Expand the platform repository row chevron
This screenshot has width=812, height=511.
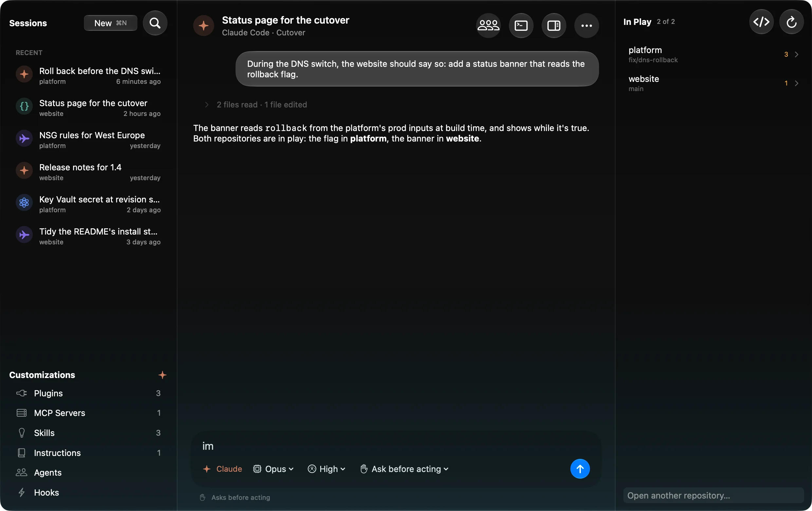796,54
